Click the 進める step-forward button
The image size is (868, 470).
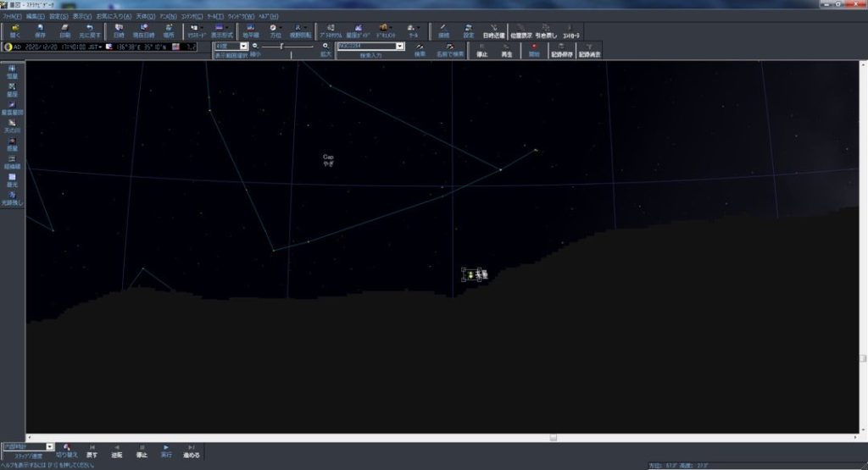(191, 451)
